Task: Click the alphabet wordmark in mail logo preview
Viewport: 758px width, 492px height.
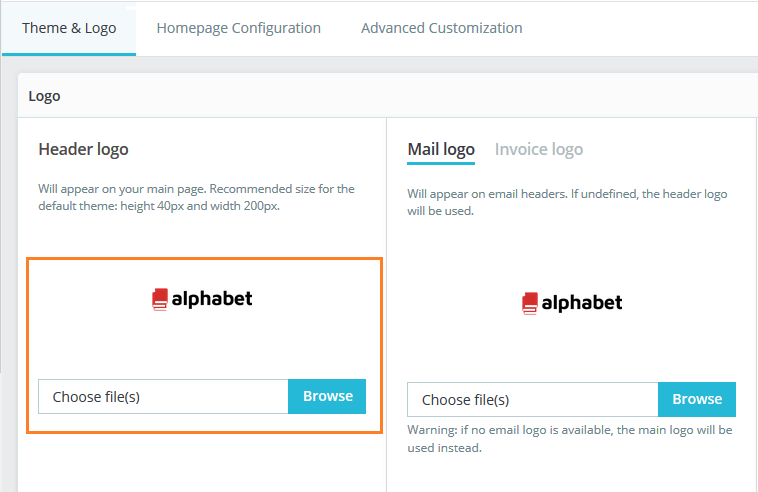Action: pos(581,302)
